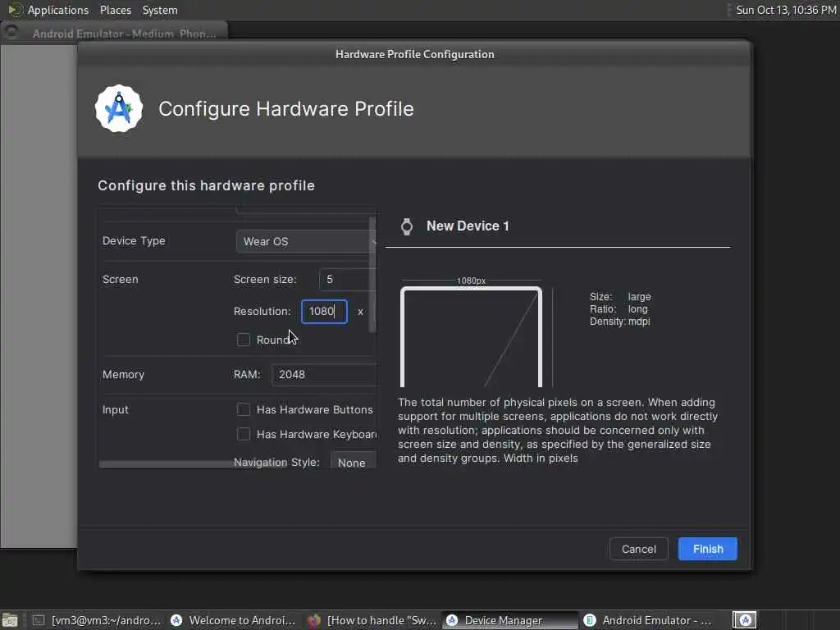Switch to Device Manager taskbar item
Screen dimensions: 840x630
(x=510, y=620)
